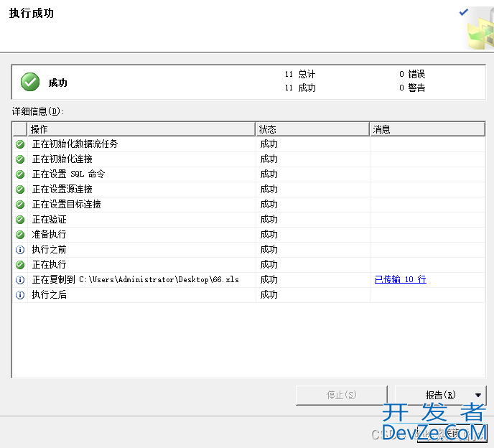The height and width of the screenshot is (448, 494).
Task: Select the 正在设置源连接 row text
Action: click(x=62, y=189)
